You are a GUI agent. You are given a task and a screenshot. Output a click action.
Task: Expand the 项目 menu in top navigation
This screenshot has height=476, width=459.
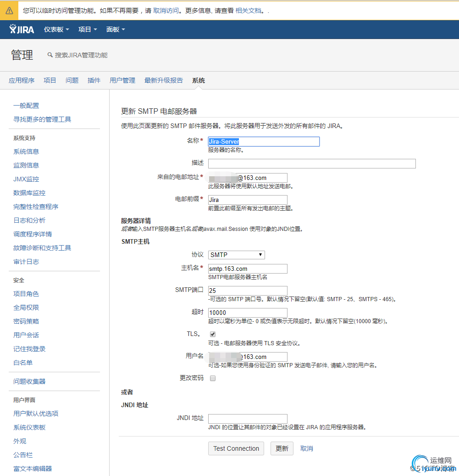tap(88, 29)
